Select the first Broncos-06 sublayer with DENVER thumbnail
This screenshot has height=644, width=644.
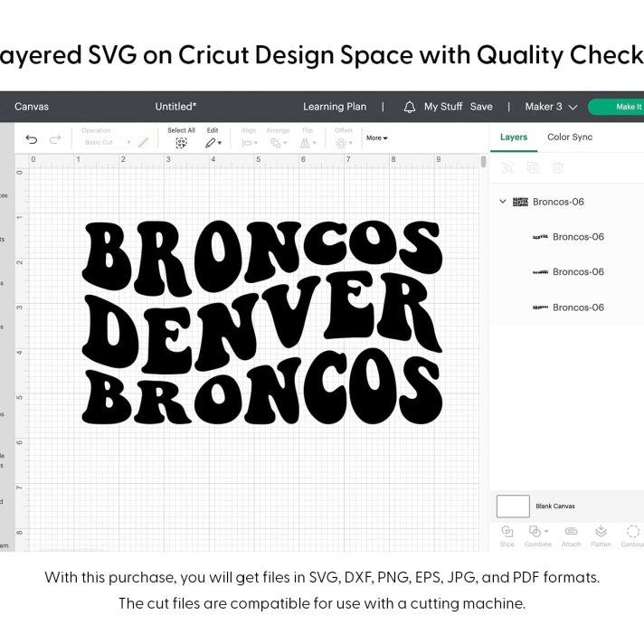567,237
